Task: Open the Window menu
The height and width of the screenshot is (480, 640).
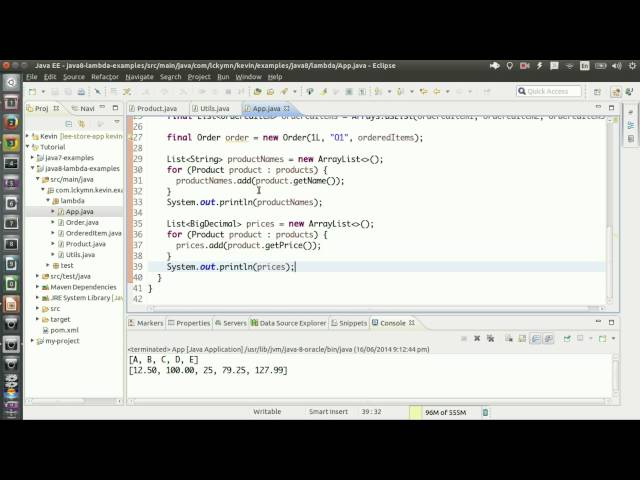Action: [x=248, y=77]
